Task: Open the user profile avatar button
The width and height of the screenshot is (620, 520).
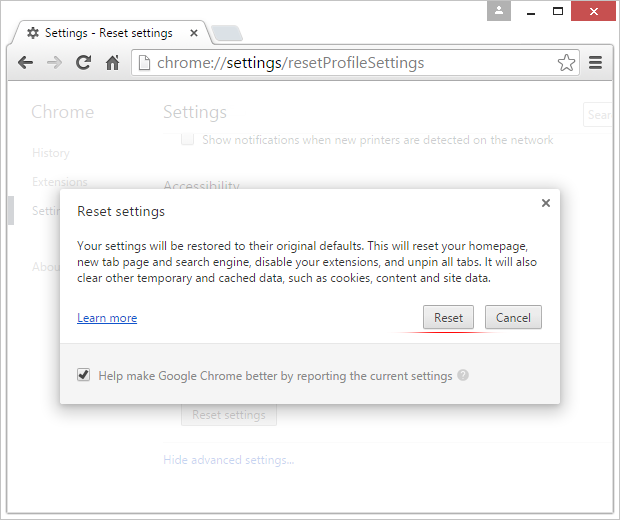Action: point(499,11)
